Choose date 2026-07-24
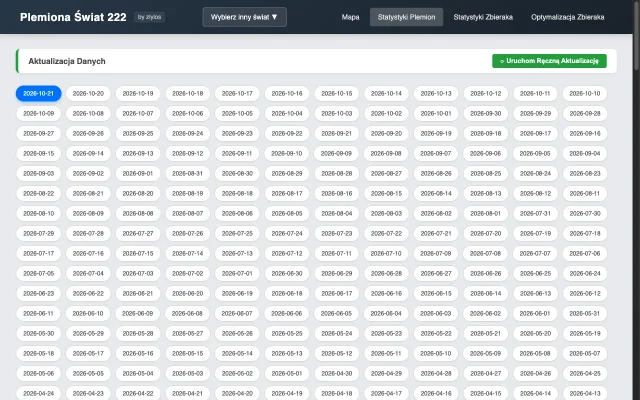This screenshot has height=400, width=640. point(287,233)
